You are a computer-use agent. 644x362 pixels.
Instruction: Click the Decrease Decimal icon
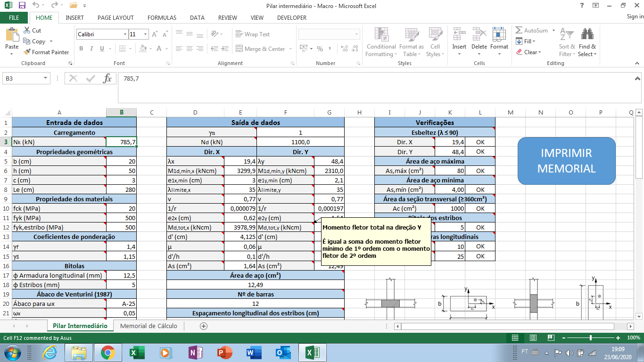[355, 49]
